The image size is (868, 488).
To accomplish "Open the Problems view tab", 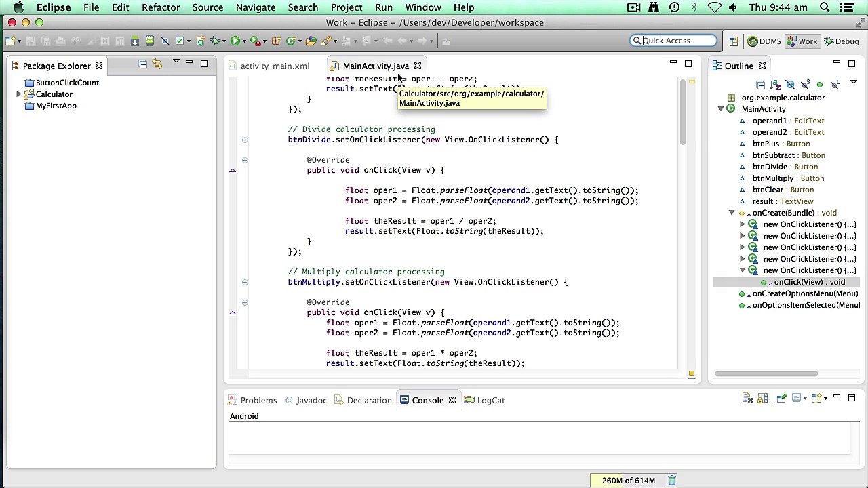I will pyautogui.click(x=252, y=400).
